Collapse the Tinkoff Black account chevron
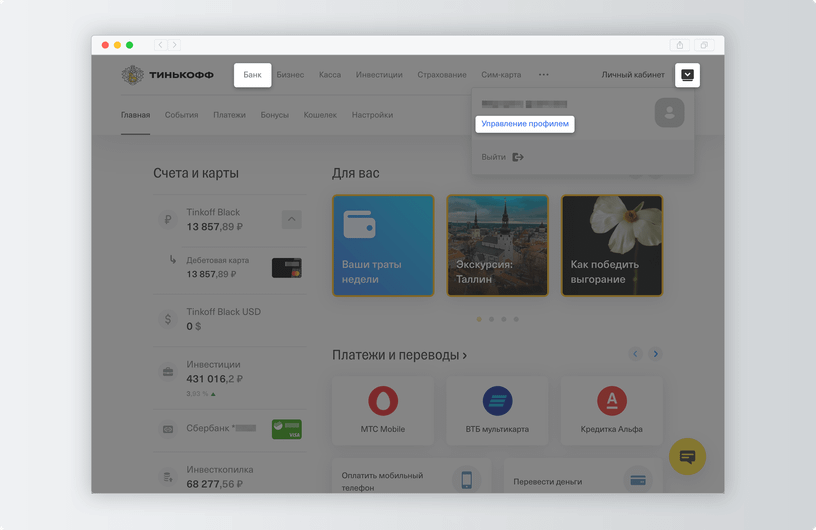The width and height of the screenshot is (816, 530). [x=291, y=219]
